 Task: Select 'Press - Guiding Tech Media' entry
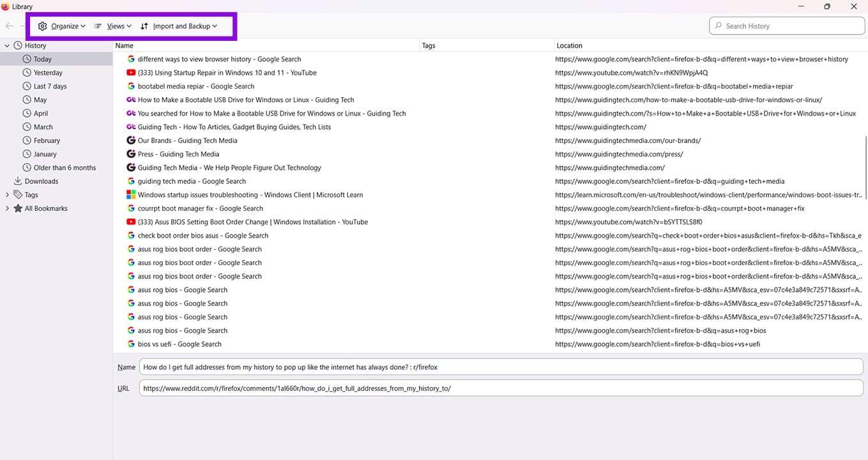click(x=178, y=154)
